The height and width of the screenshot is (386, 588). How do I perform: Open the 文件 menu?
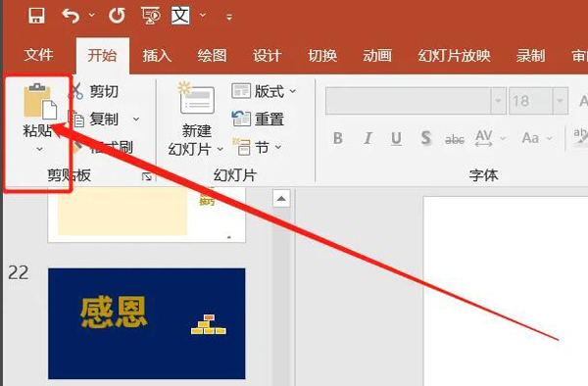[38, 55]
